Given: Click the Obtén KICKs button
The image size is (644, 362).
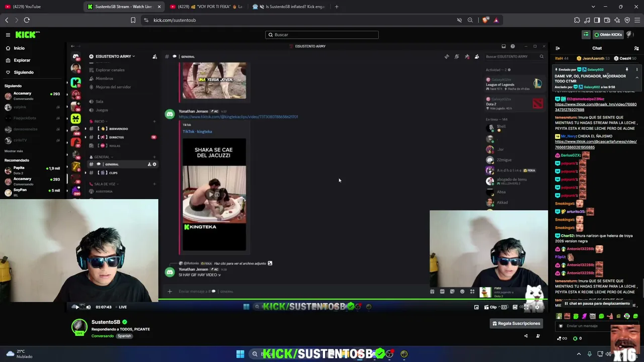Looking at the screenshot, I should [x=608, y=35].
